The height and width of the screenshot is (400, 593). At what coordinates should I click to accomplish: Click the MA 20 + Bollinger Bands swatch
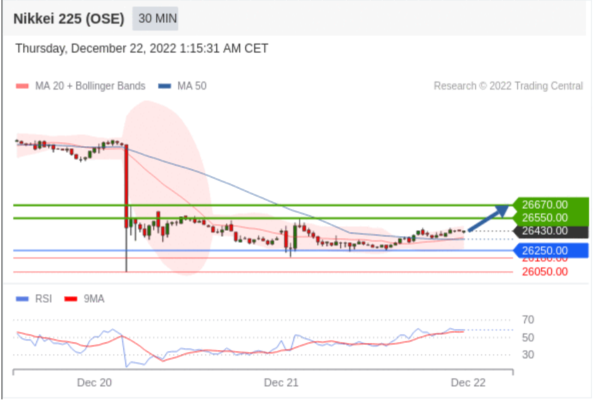(22, 86)
